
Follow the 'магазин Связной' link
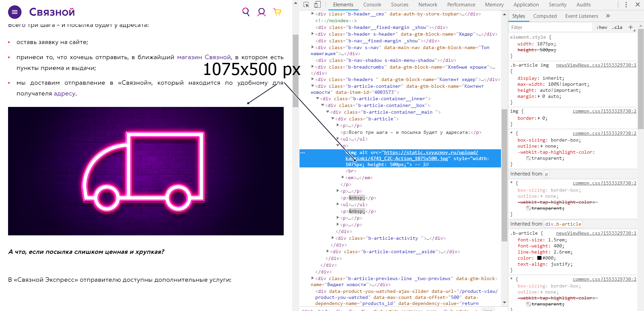(204, 57)
